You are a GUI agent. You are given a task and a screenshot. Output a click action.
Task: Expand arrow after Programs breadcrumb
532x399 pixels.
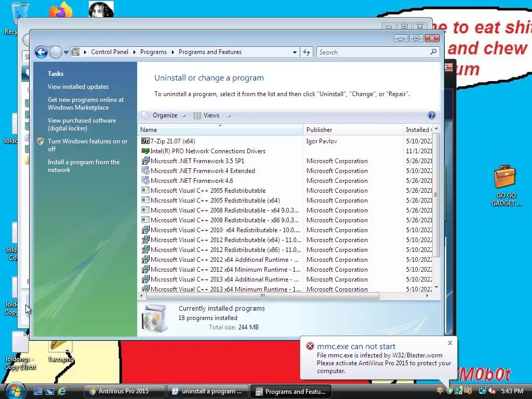tap(172, 52)
